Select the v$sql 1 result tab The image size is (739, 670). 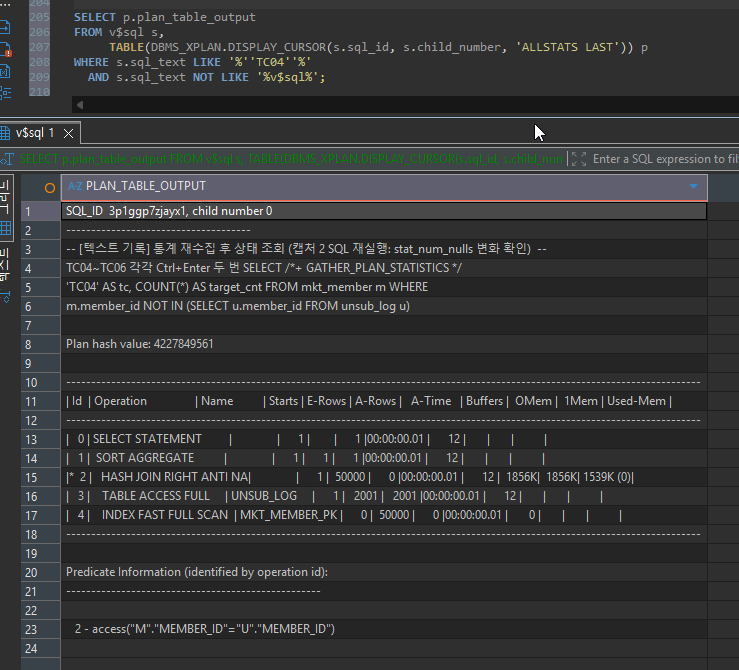(35, 133)
